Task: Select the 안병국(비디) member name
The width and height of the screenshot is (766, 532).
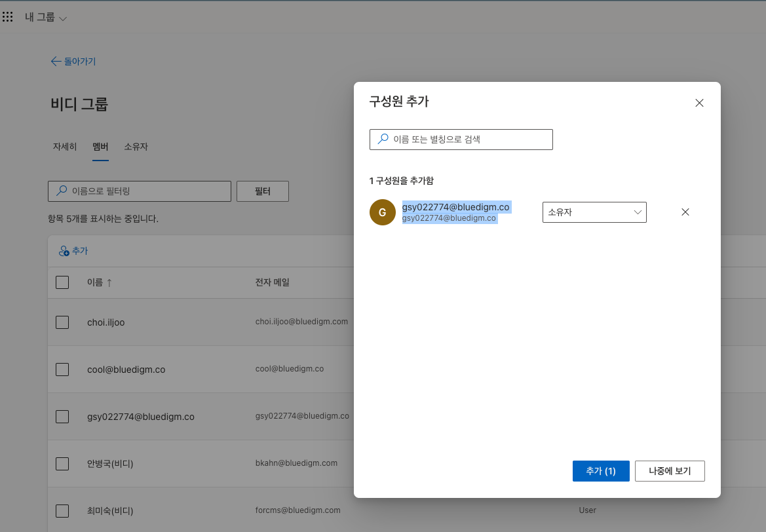Action: click(110, 464)
